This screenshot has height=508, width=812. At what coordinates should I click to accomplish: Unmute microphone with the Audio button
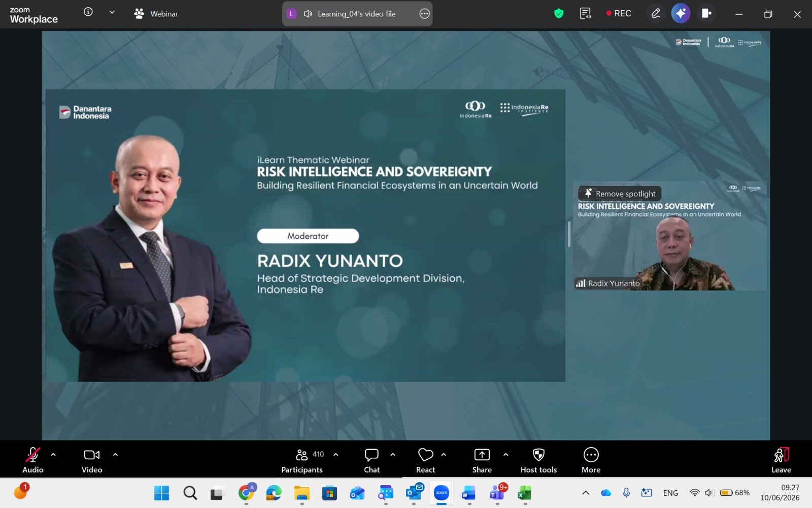pyautogui.click(x=33, y=460)
